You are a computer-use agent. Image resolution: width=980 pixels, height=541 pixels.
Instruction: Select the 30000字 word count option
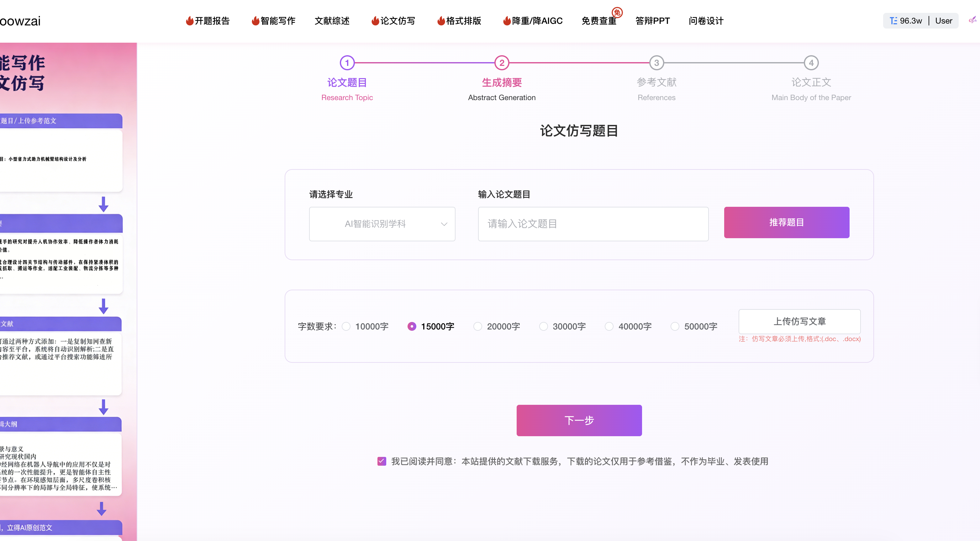tap(543, 326)
